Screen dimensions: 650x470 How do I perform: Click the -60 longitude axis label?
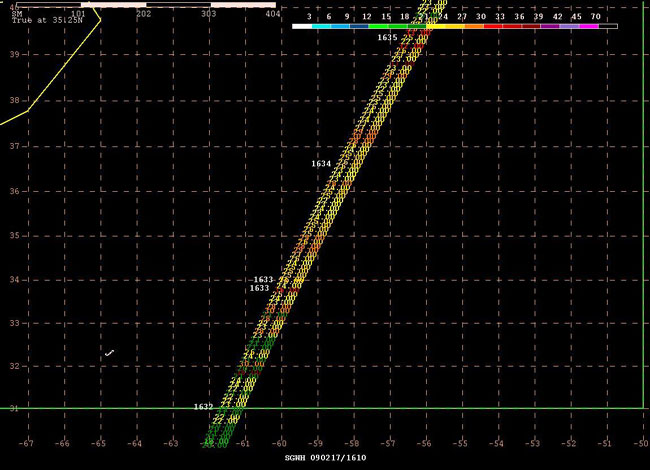click(x=279, y=443)
